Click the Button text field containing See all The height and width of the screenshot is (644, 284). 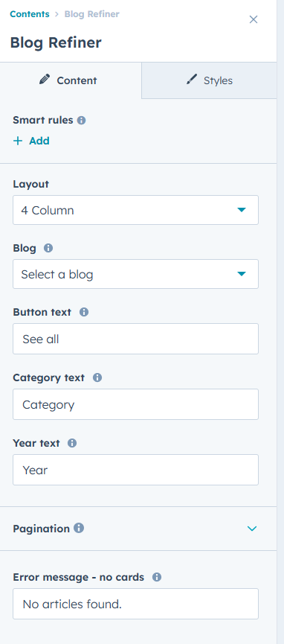[136, 339]
